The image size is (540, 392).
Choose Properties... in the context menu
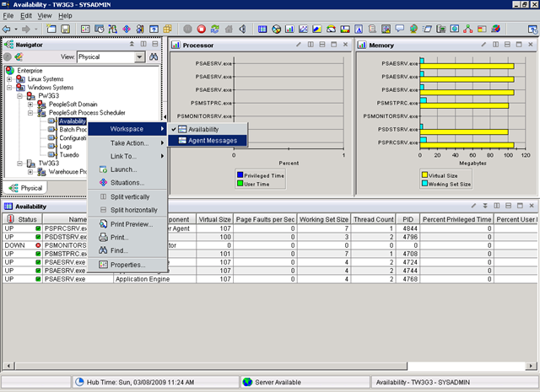(x=127, y=265)
